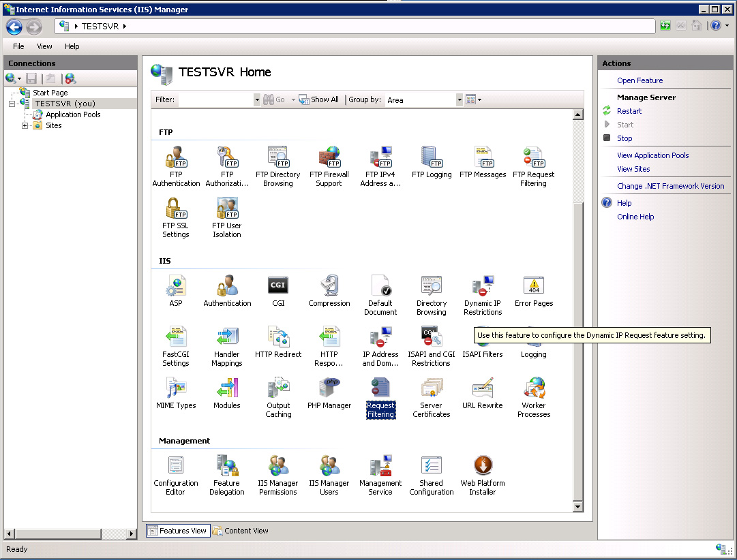737x560 pixels.
Task: Open Default Document icon
Action: coord(380,295)
